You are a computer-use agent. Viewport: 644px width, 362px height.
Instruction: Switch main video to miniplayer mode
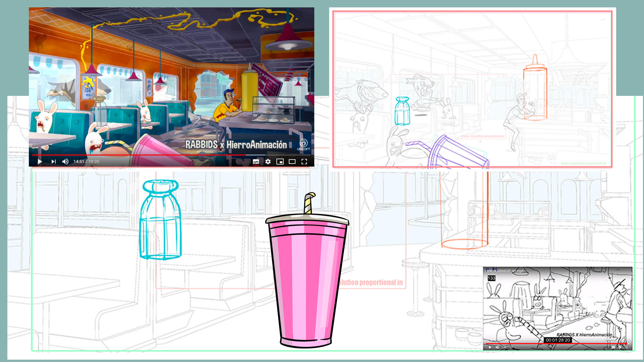click(280, 162)
